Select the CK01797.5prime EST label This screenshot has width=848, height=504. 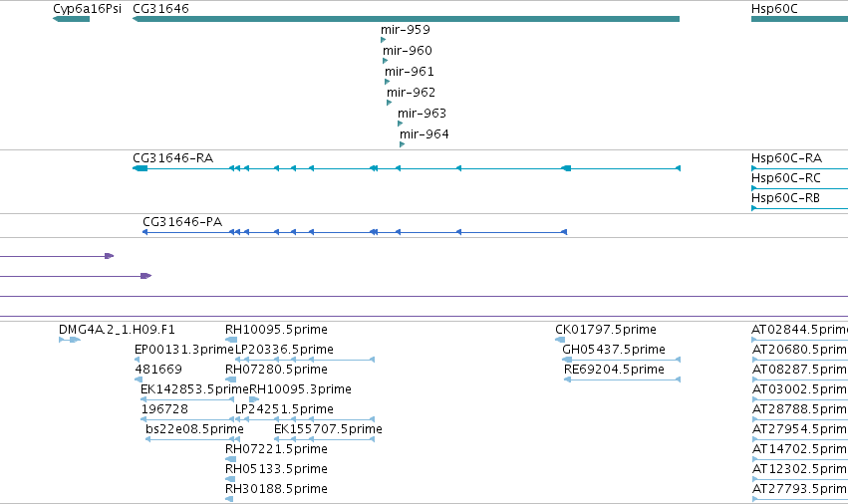coord(606,330)
